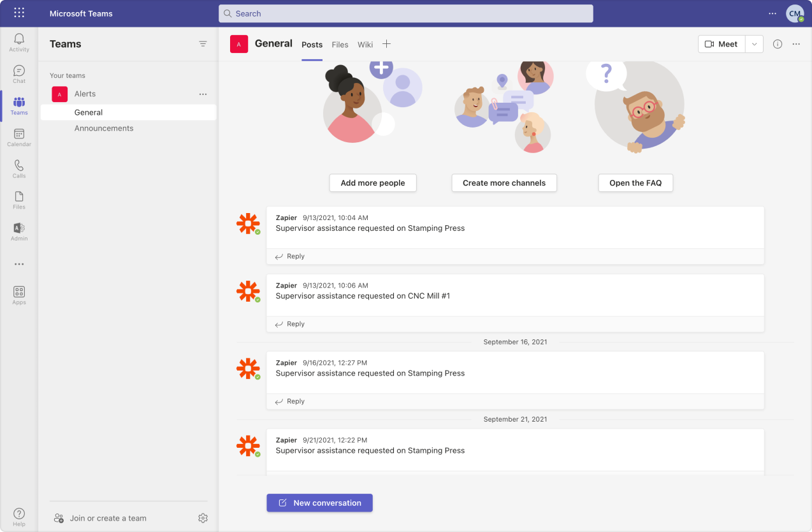Click the General channel red avatar
The height and width of the screenshot is (532, 812).
pyautogui.click(x=239, y=44)
